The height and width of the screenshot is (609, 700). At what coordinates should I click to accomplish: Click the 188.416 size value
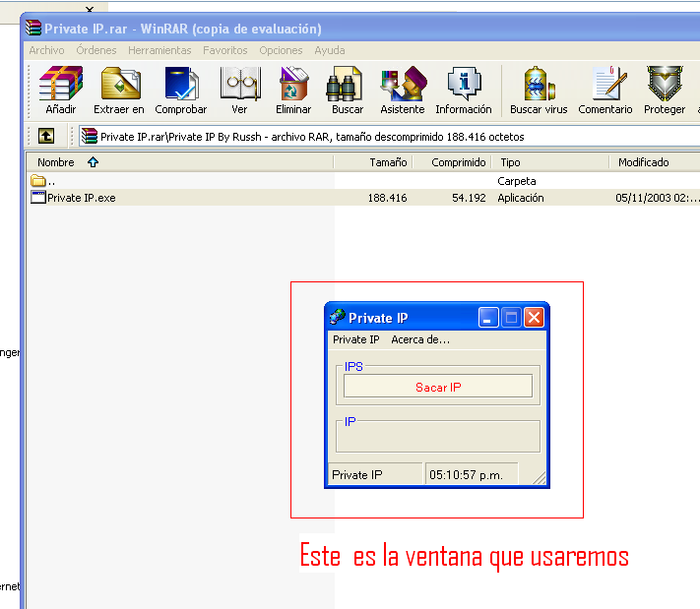click(x=387, y=198)
